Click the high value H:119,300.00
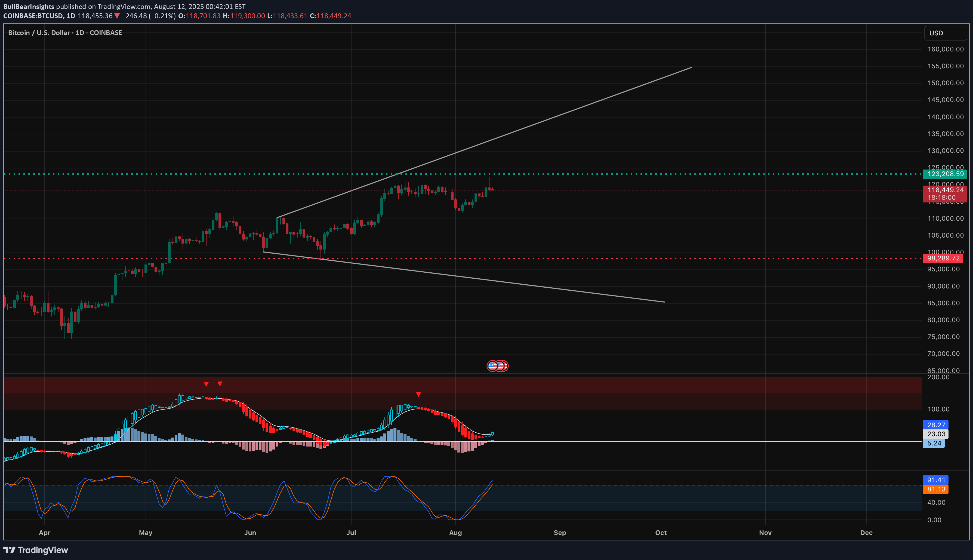The width and height of the screenshot is (973, 560). [244, 16]
